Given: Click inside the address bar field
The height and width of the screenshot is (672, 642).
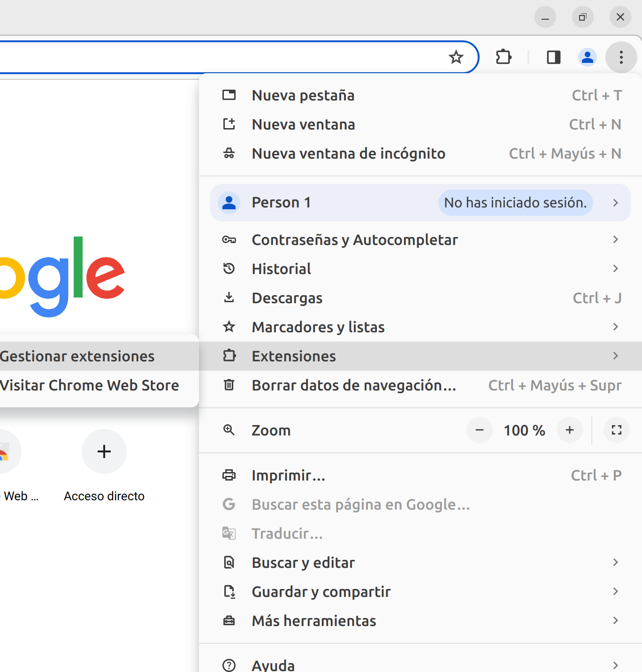Looking at the screenshot, I should tap(211, 57).
